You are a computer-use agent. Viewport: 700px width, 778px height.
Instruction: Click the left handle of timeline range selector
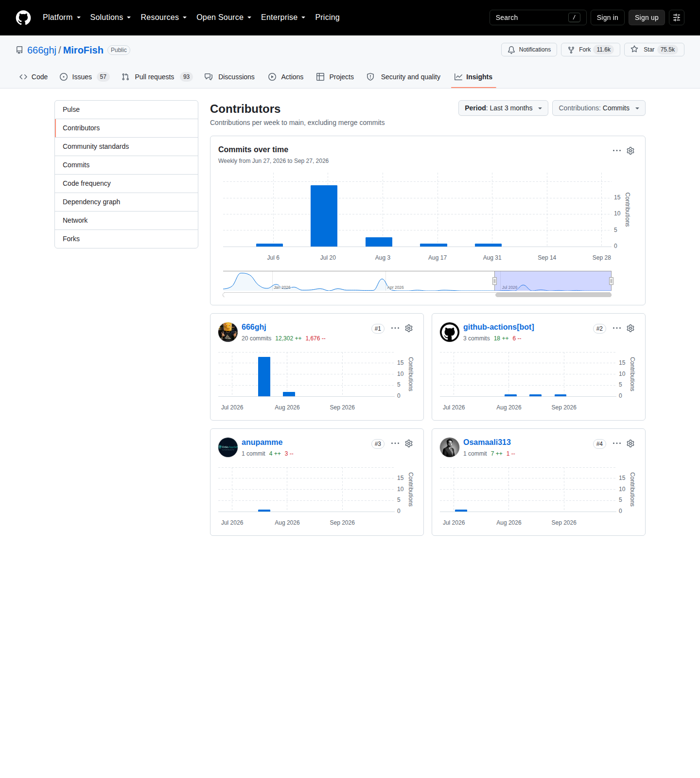(494, 281)
